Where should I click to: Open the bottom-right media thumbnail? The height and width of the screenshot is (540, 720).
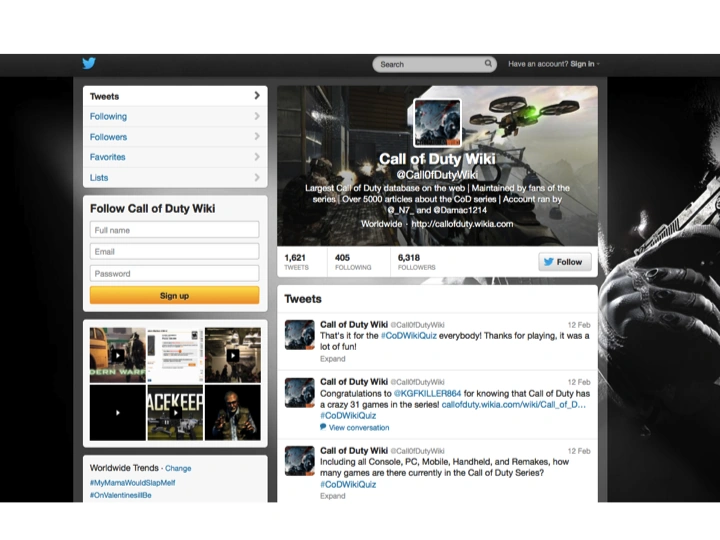pyautogui.click(x=232, y=412)
